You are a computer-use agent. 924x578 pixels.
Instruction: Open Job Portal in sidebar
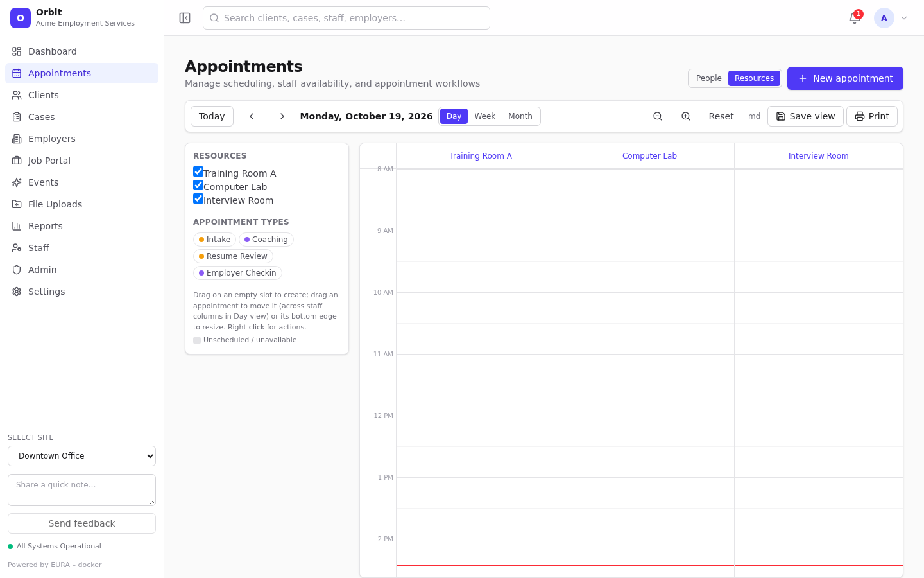click(81, 161)
